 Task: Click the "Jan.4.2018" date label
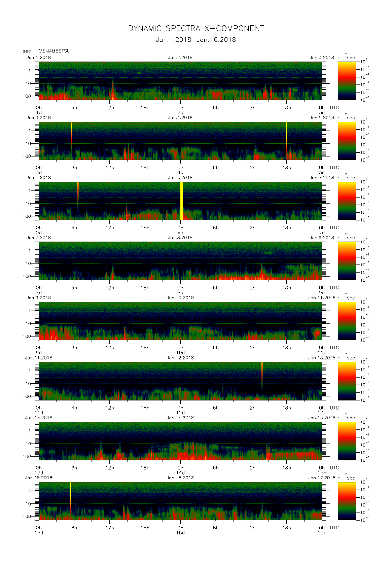(x=180, y=117)
